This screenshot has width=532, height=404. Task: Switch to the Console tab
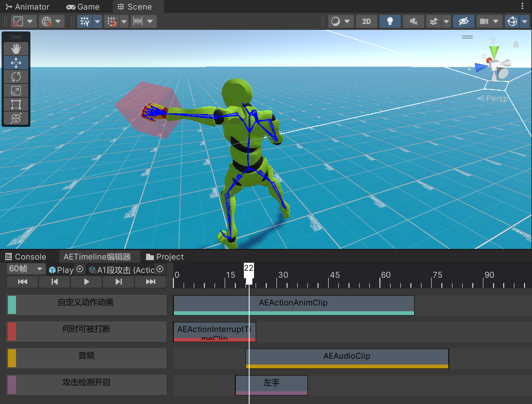pos(26,256)
